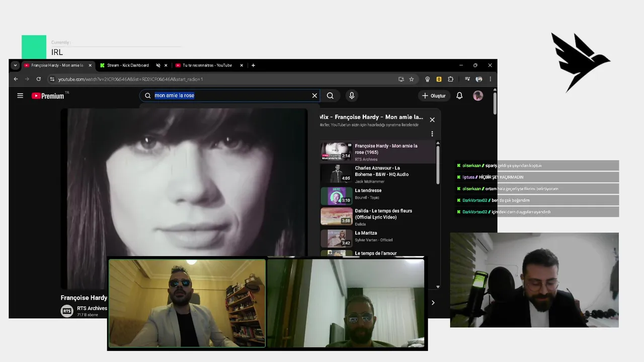Unmute the Kick Dashboard tab audio icon
The height and width of the screenshot is (362, 644).
coord(158,65)
